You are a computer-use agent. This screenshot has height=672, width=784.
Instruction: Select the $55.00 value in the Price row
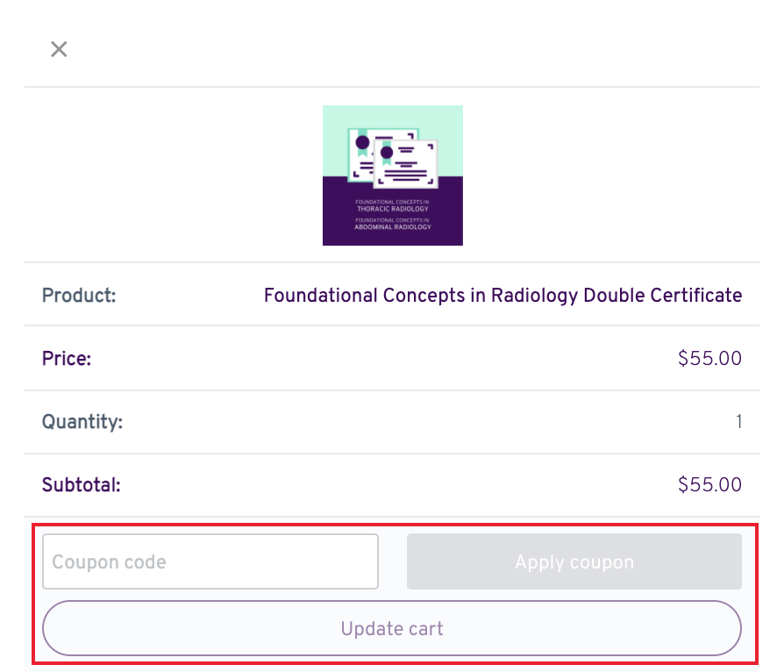pyautogui.click(x=709, y=358)
